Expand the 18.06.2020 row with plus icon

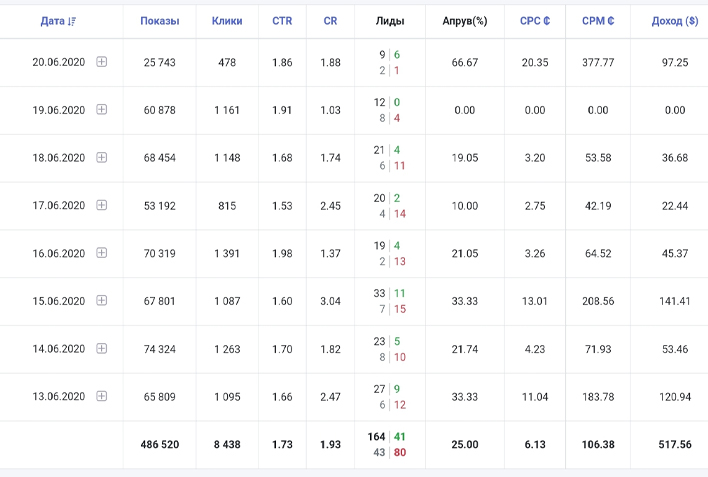click(x=102, y=158)
